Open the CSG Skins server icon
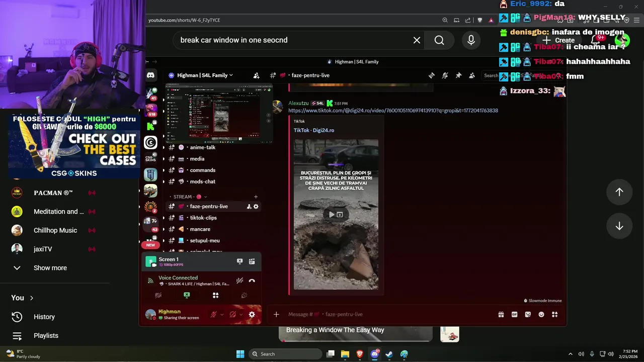The height and width of the screenshot is (362, 644). click(150, 158)
